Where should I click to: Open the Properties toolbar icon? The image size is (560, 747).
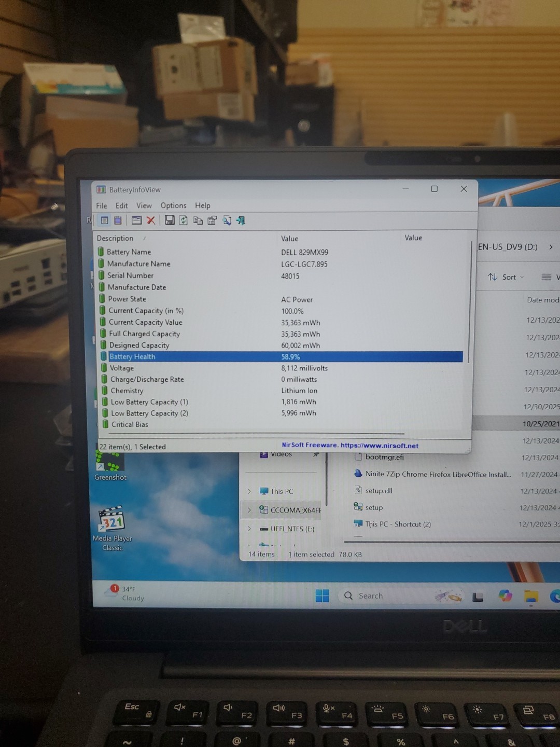(x=212, y=220)
